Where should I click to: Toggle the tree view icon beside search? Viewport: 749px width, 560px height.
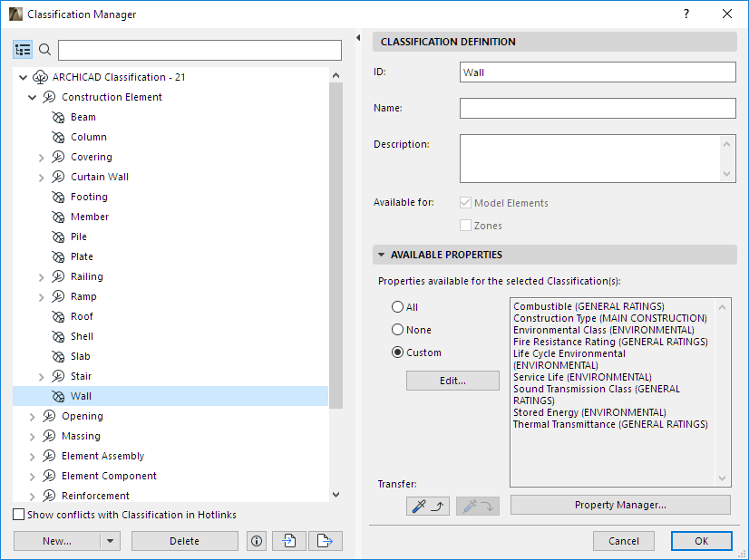point(23,50)
